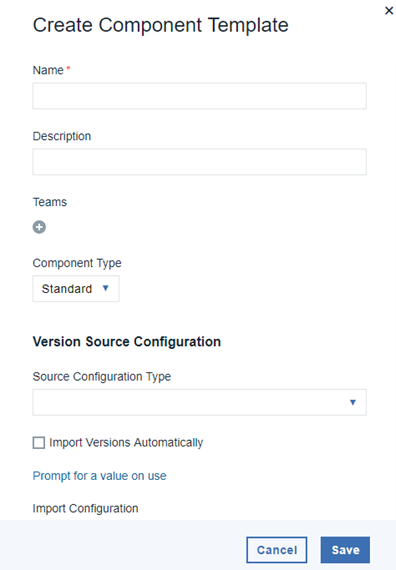This screenshot has width=396, height=570.
Task: Click the Save button
Action: tap(345, 550)
